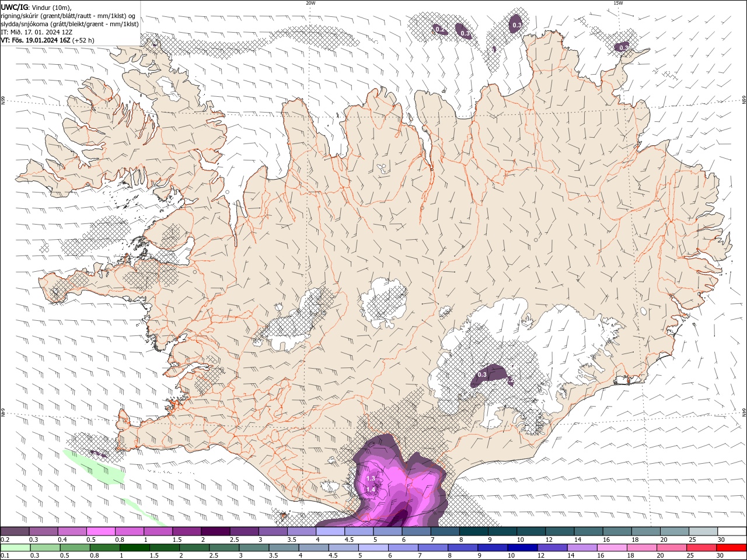Select the white upper legend swatch labeled 30
Screen dimensions: 747x560
click(x=731, y=531)
